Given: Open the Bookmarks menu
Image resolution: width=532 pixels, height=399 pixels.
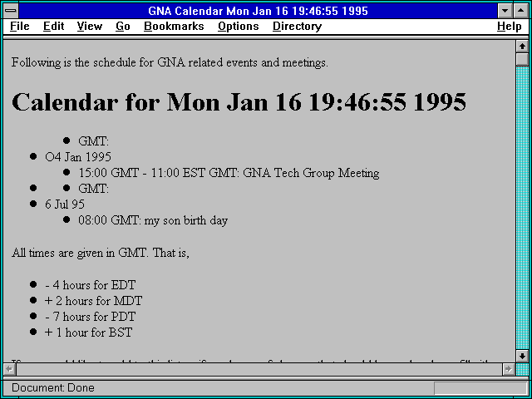Looking at the screenshot, I should pyautogui.click(x=174, y=27).
